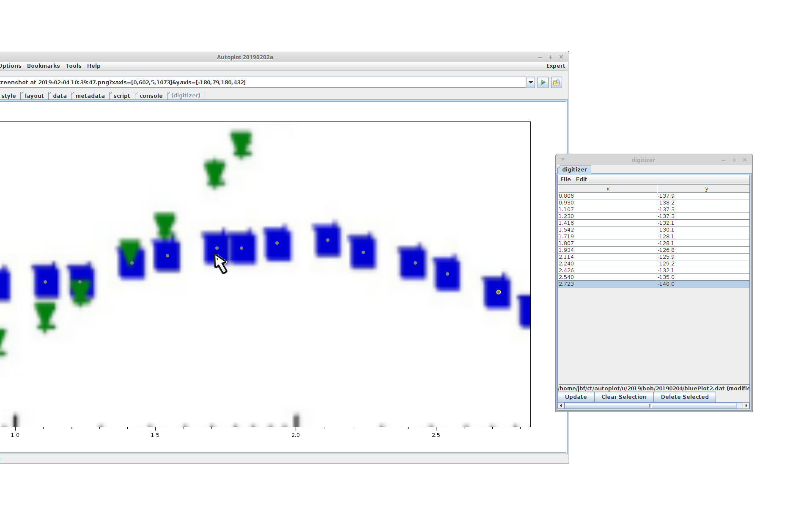Screen dimensions: 812x508
Task: Click the digitizer scrollbar left arrow
Action: point(561,406)
